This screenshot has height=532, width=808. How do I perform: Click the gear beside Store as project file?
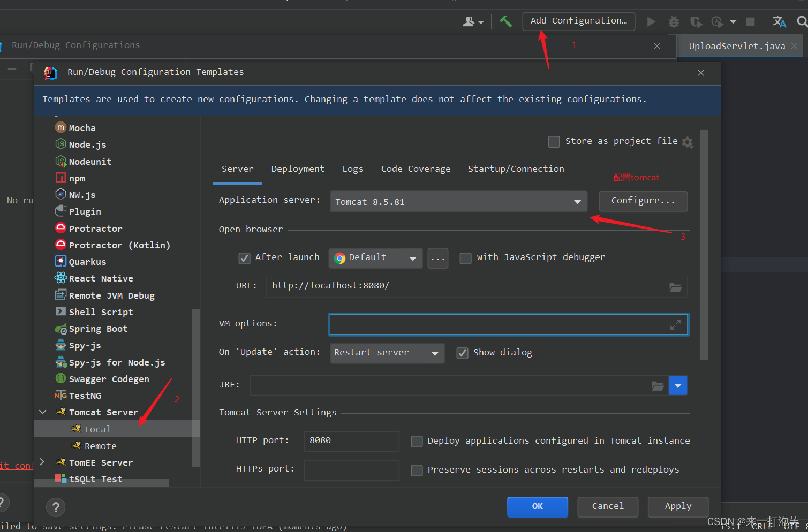point(688,142)
